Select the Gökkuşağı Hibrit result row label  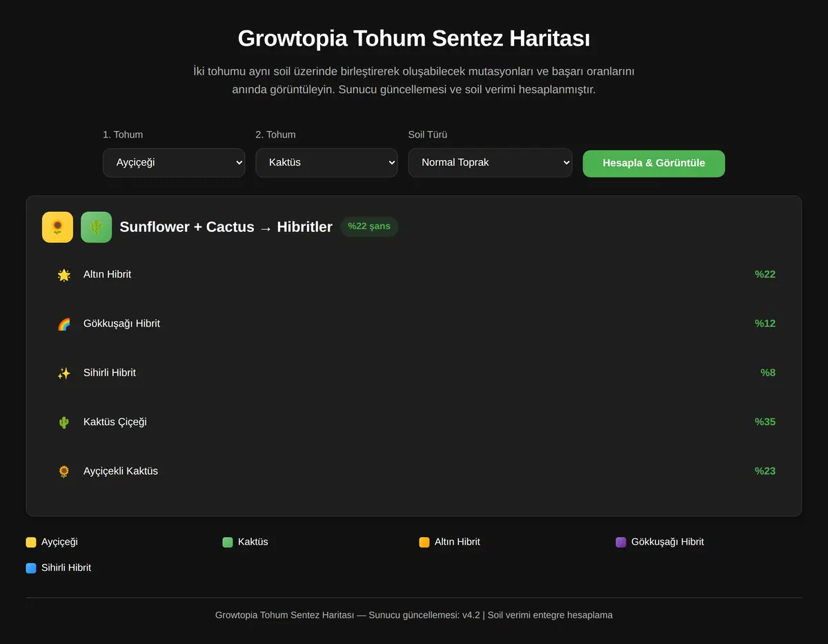point(121,324)
